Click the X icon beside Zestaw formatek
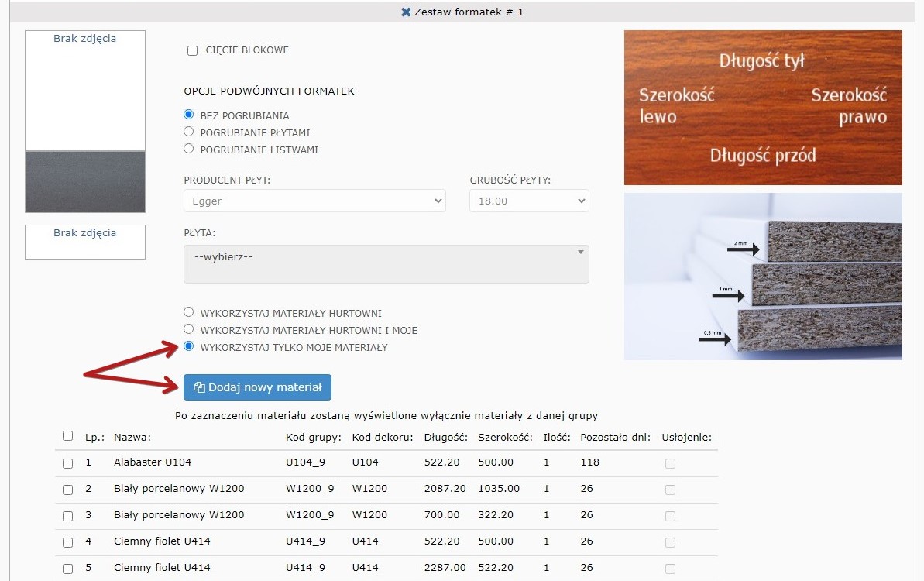Screen dimensions: 924x581 point(406,12)
